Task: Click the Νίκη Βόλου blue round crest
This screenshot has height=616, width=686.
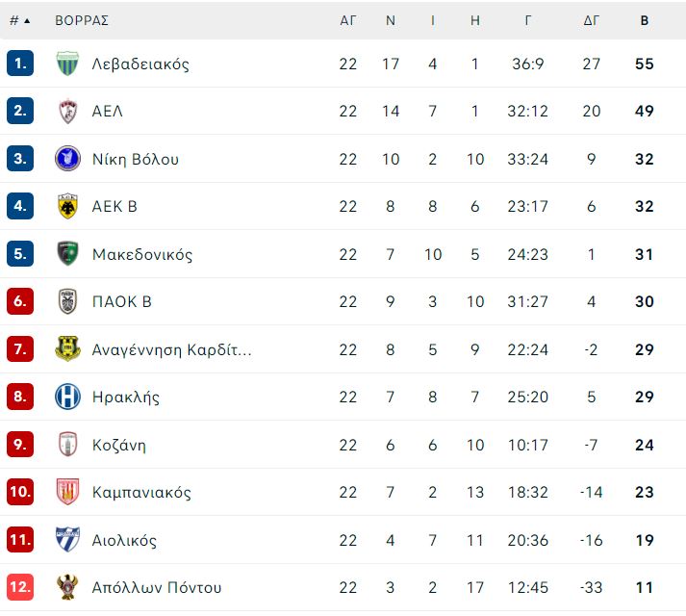Action: 67,159
